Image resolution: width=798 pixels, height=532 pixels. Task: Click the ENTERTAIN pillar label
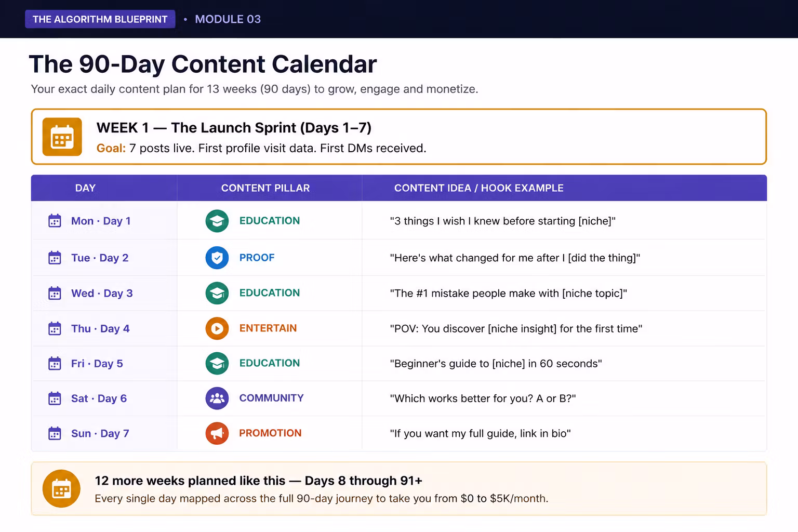[268, 328]
